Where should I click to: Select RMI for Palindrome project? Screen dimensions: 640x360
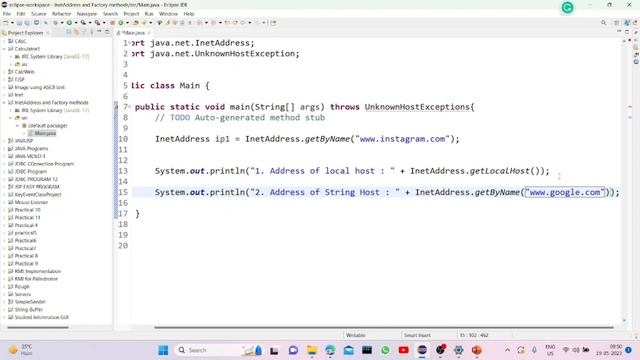click(x=36, y=279)
